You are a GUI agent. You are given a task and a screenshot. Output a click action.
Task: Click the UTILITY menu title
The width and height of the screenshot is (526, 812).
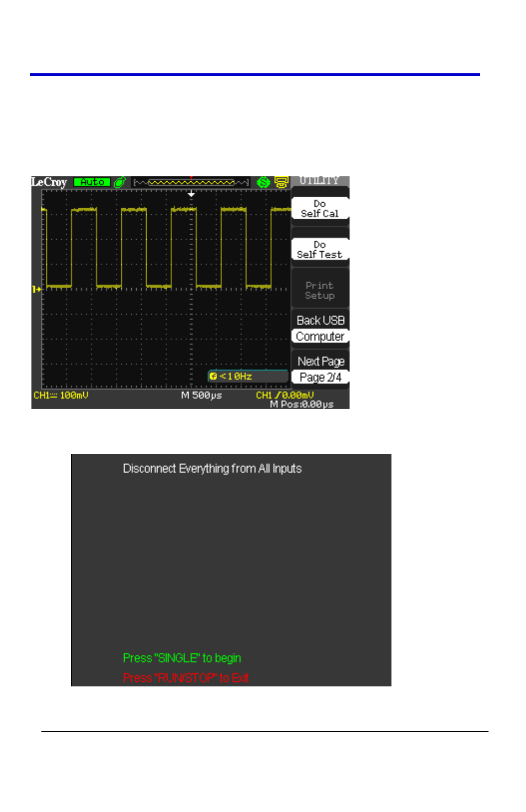click(319, 181)
